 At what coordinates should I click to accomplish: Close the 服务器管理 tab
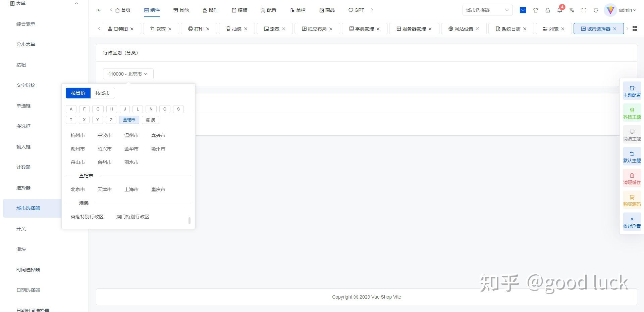pos(430,29)
